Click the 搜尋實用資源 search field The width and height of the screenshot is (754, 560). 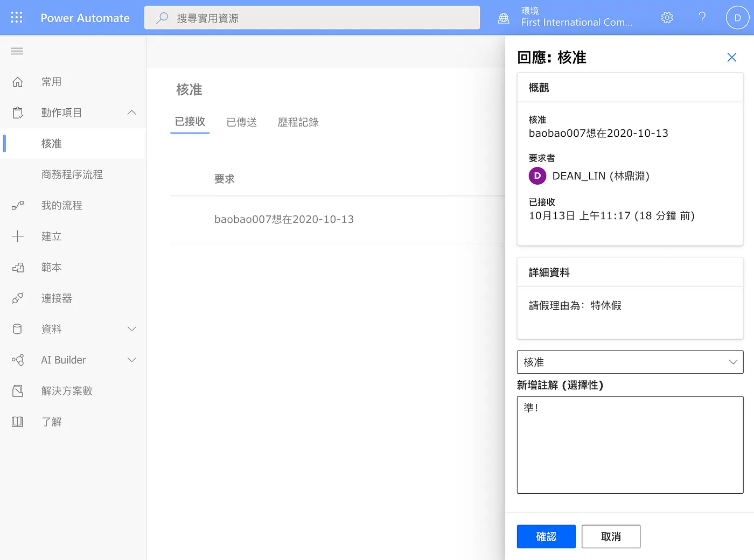coord(312,18)
